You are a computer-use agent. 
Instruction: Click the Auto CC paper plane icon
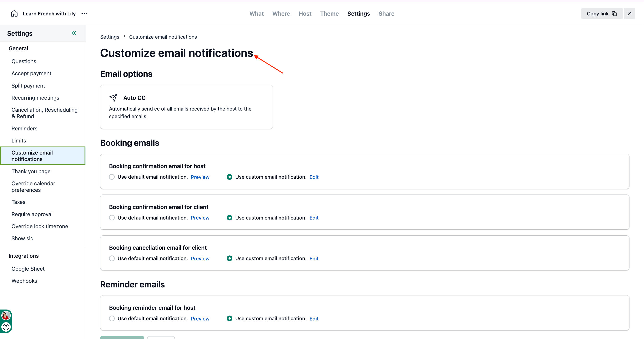pos(113,98)
